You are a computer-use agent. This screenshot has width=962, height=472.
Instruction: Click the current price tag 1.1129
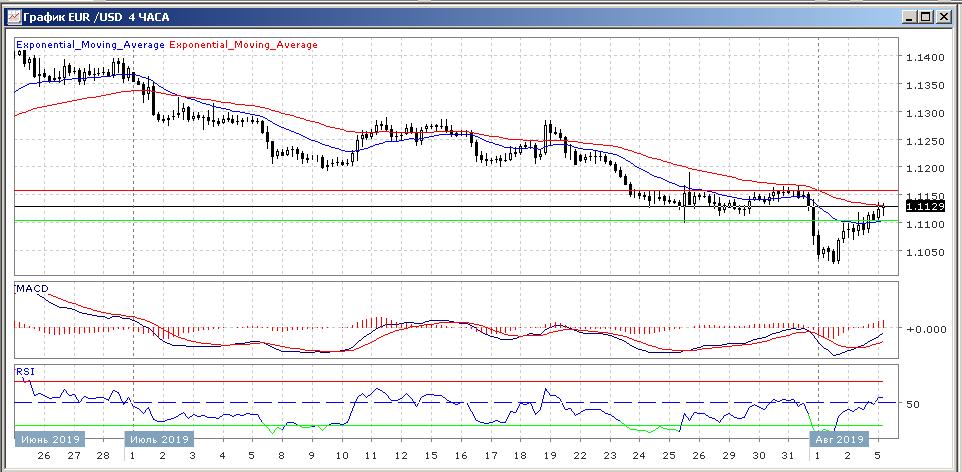click(x=920, y=206)
